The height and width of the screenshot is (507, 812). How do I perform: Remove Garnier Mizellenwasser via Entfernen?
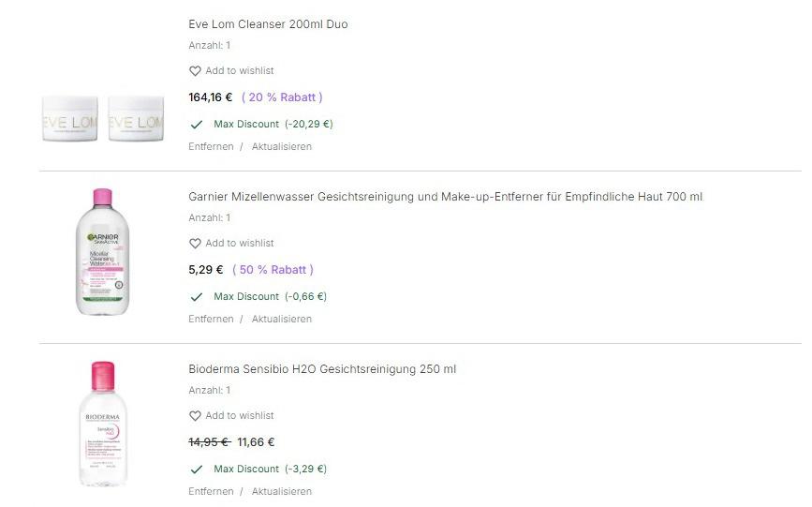[211, 320]
